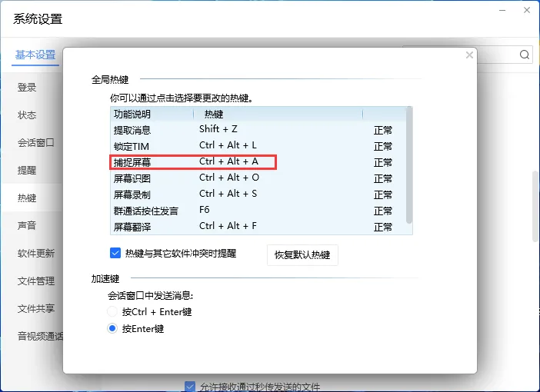The height and width of the screenshot is (392, 540).
Task: Click the 功能说明 column header
Action: [x=152, y=114]
